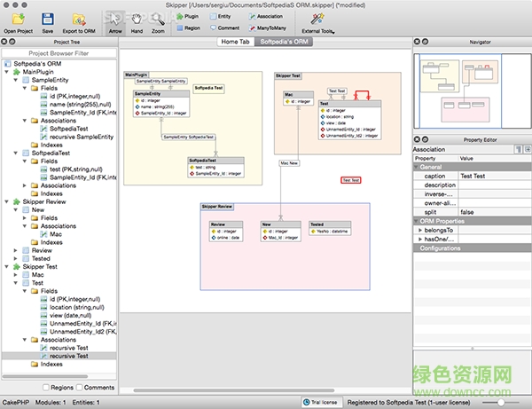532x409 pixels.
Task: Click the Save icon in toolbar
Action: [x=47, y=20]
